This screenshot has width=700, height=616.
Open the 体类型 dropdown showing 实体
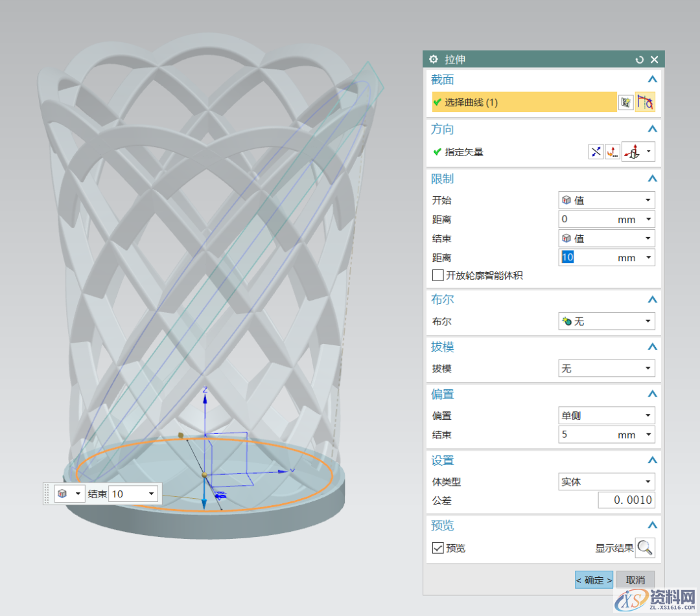pyautogui.click(x=607, y=482)
